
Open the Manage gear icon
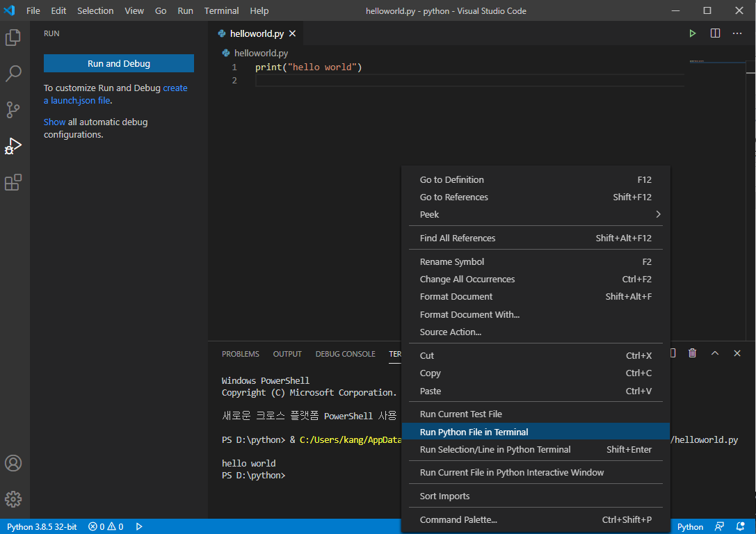(x=13, y=499)
